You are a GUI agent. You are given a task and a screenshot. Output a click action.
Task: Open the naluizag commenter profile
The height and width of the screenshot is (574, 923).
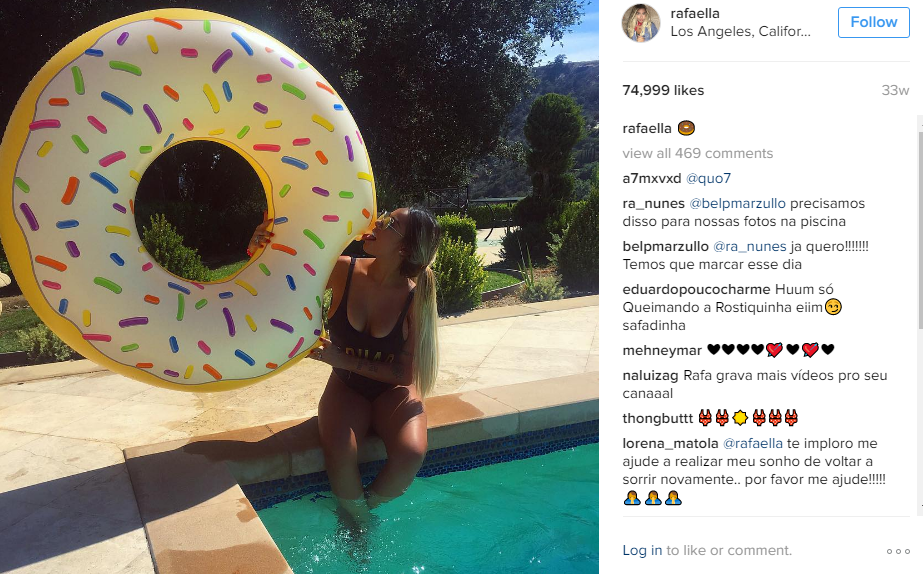(x=650, y=376)
